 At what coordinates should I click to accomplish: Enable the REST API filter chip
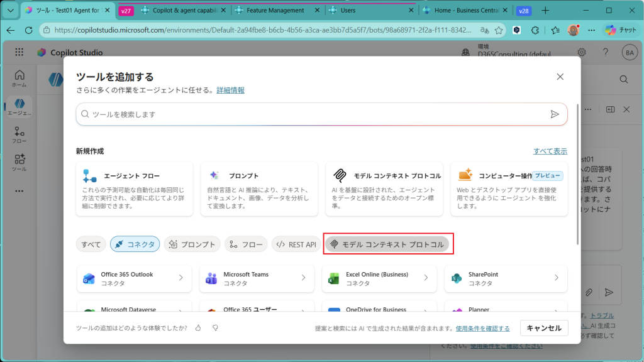click(296, 244)
